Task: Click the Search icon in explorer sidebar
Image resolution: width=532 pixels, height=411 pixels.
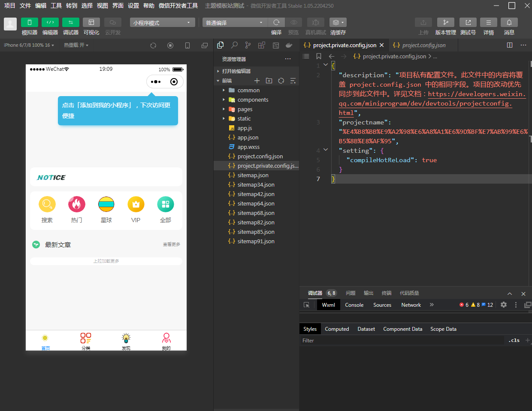Action: pyautogui.click(x=234, y=45)
